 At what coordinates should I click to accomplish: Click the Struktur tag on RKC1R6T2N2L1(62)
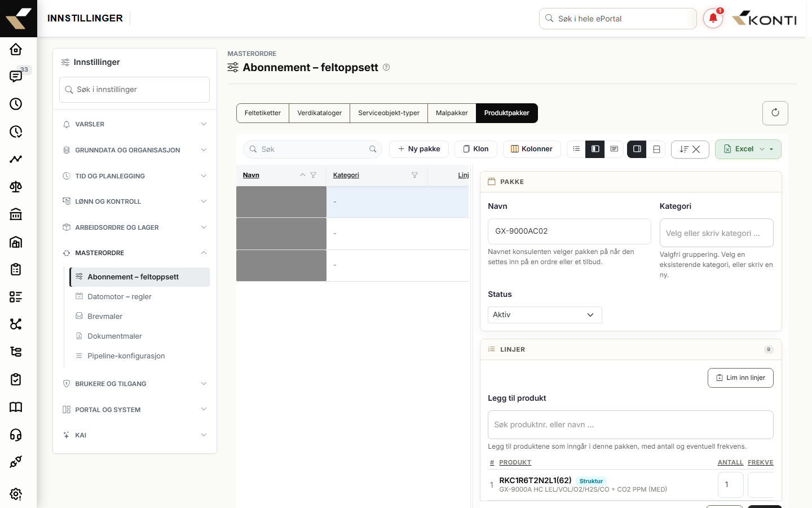(x=591, y=481)
